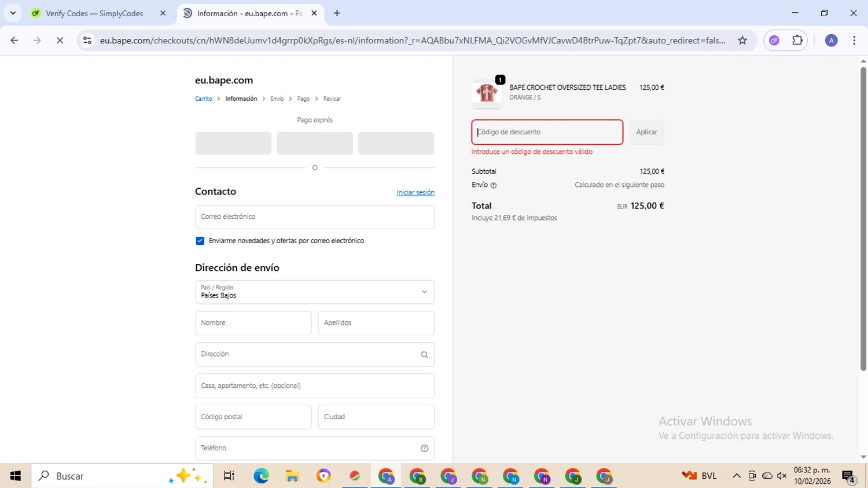This screenshot has height=488, width=868.
Task: Open the Windows Start menu
Action: coord(16,476)
